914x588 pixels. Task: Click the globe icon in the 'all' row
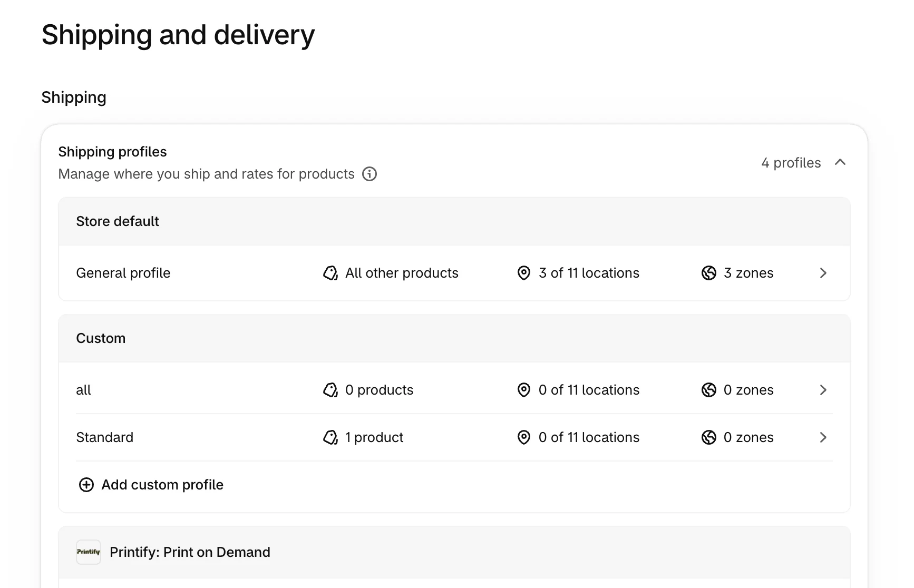[709, 390]
